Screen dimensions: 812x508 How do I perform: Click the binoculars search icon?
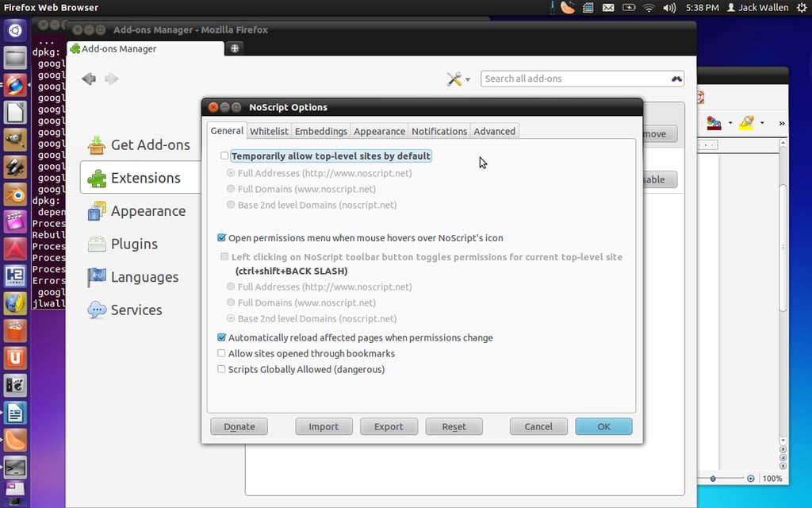(676, 79)
